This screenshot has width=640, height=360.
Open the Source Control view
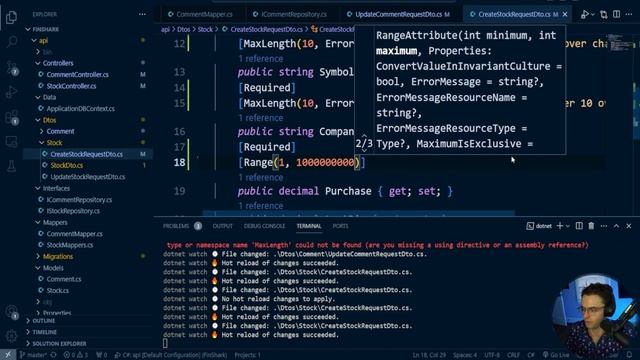pyautogui.click(x=12, y=68)
